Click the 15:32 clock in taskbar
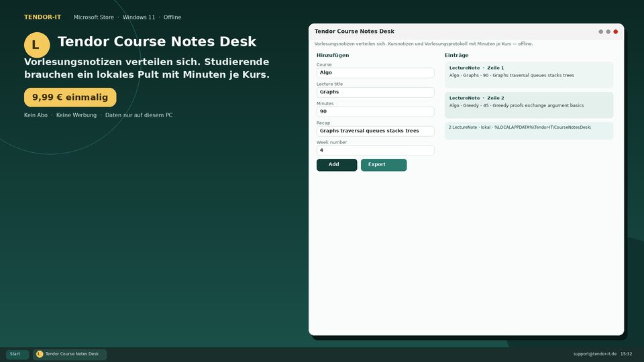Image resolution: width=644 pixels, height=362 pixels. 627,354
